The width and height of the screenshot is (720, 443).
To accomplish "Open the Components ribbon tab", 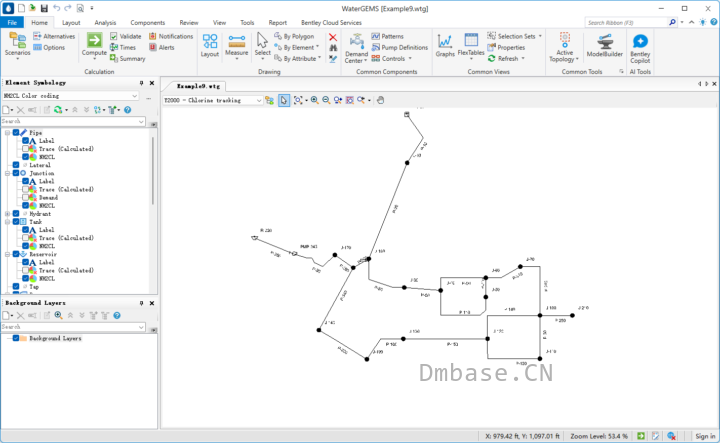I will tap(147, 22).
